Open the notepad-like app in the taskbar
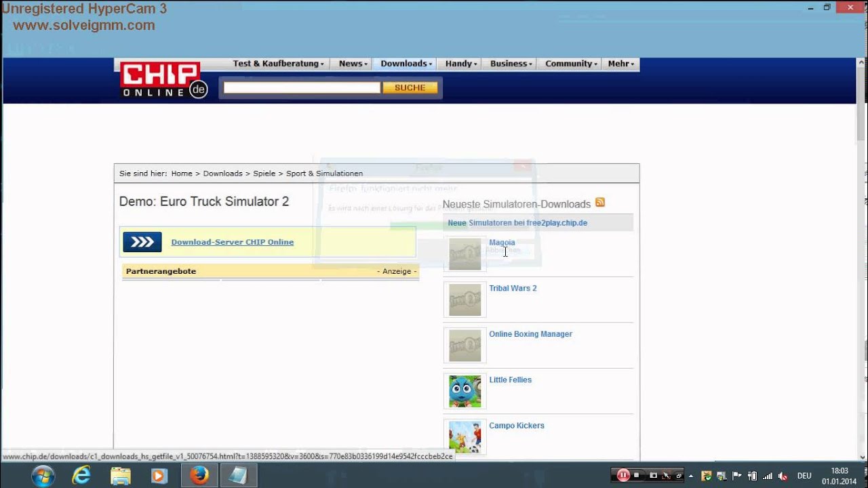 point(238,476)
